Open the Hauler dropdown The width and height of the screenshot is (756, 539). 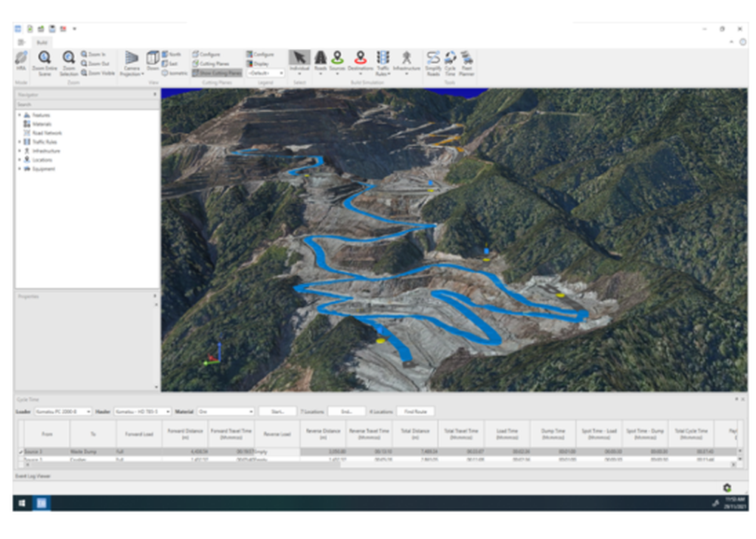click(x=143, y=412)
